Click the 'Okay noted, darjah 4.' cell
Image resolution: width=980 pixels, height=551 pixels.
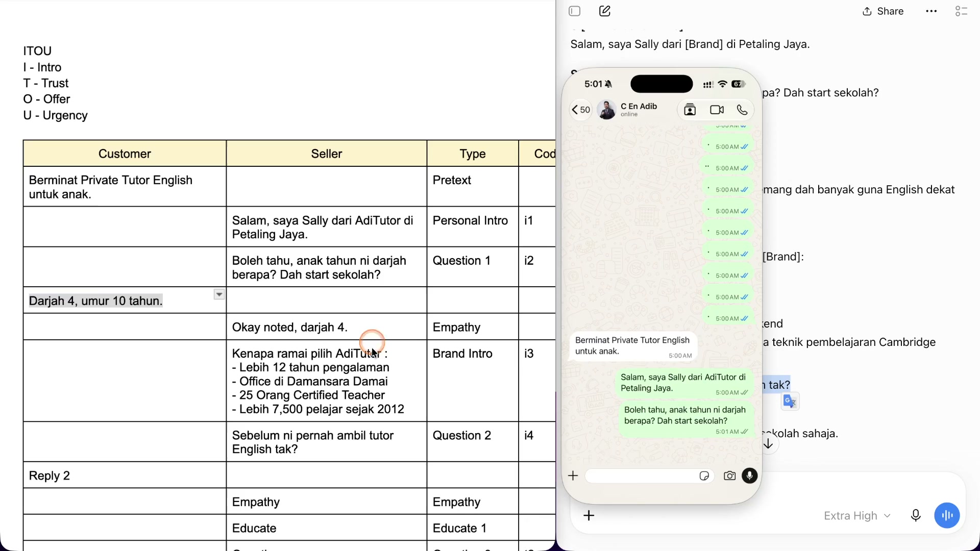coord(327,327)
